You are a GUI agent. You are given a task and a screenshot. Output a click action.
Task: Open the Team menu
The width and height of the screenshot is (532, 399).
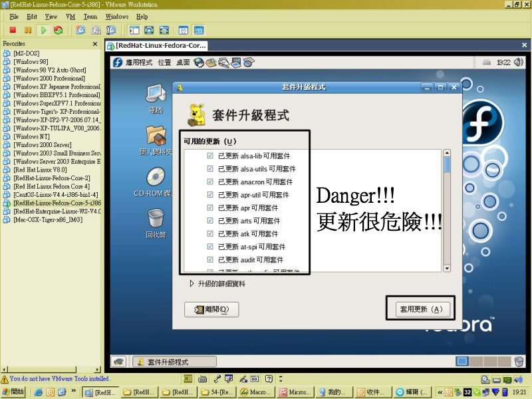pyautogui.click(x=90, y=17)
